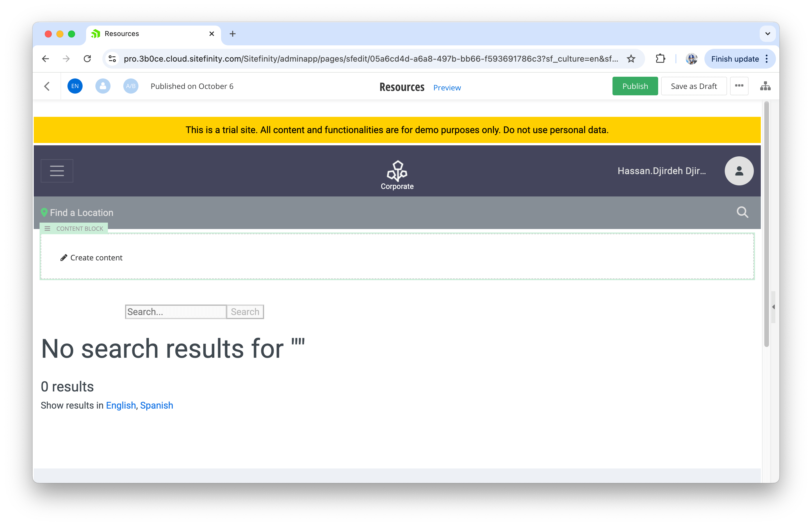Click the Preview tab label
812x526 pixels.
447,87
